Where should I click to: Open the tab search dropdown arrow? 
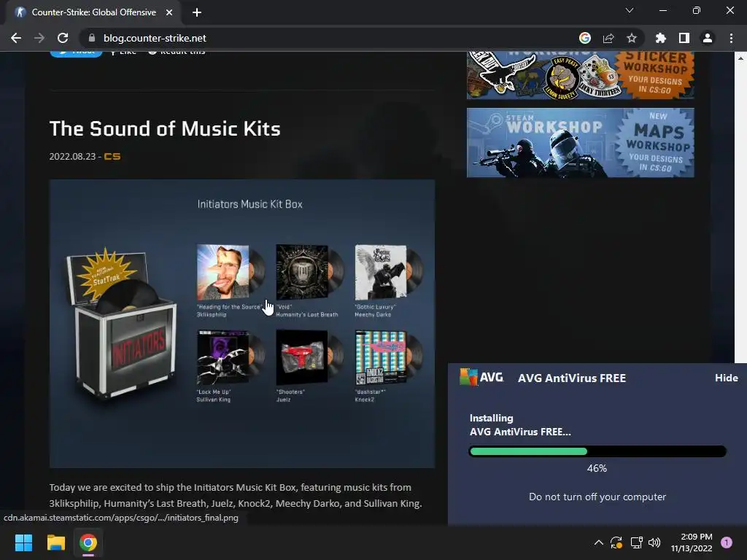(x=630, y=10)
